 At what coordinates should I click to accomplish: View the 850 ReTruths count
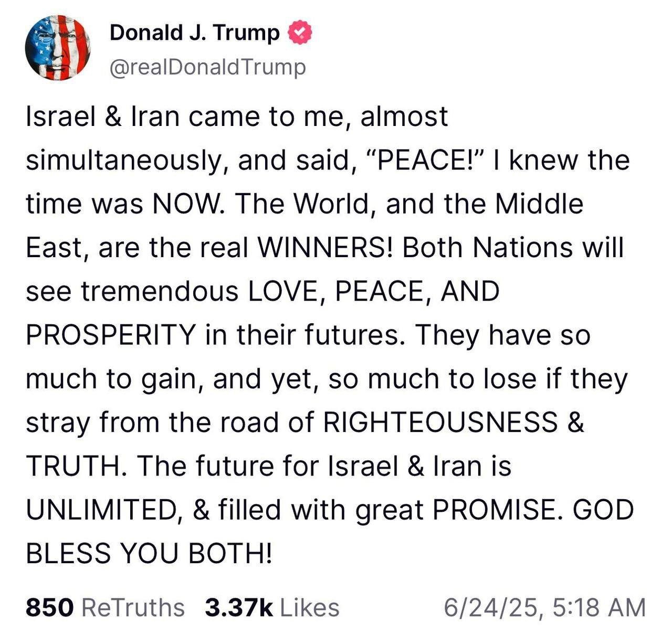[105, 608]
